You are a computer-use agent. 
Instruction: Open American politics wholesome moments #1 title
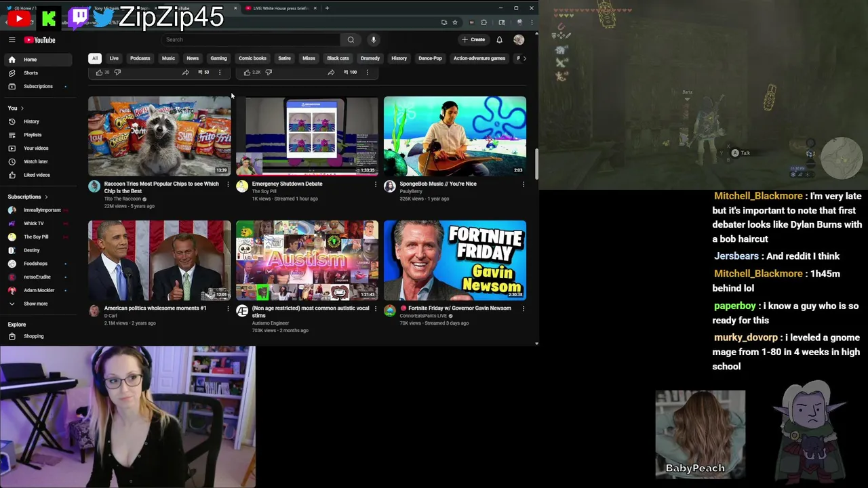click(155, 308)
